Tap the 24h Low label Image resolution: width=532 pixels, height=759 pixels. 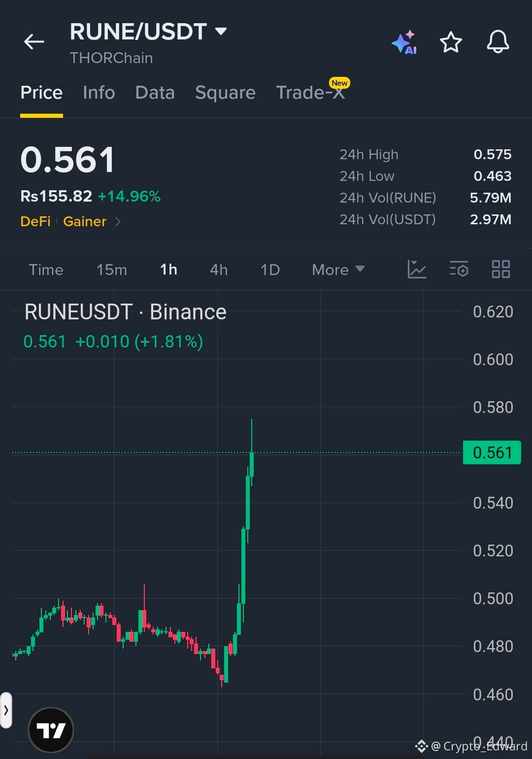367,176
